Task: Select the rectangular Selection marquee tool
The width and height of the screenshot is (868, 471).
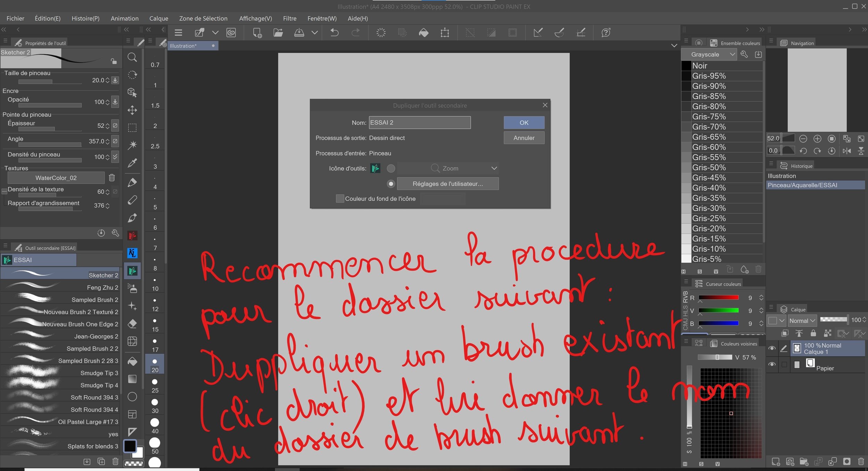Action: (132, 127)
